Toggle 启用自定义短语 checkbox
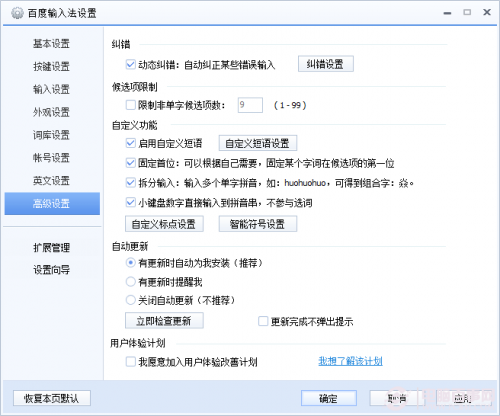This screenshot has height=416, width=500. click(x=130, y=143)
